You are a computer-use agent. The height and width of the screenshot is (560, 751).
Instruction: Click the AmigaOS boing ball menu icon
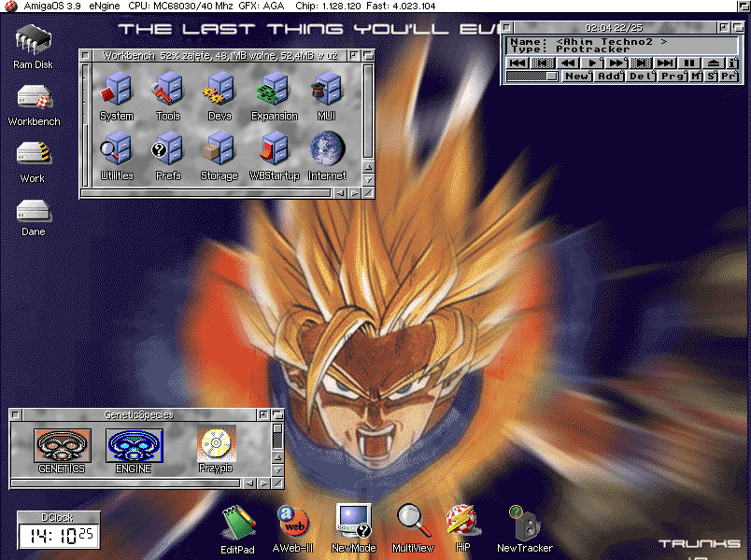(10, 6)
